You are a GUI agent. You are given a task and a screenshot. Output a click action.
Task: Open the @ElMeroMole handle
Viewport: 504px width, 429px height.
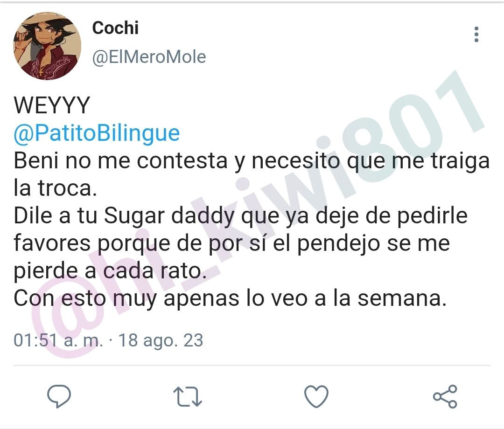149,57
